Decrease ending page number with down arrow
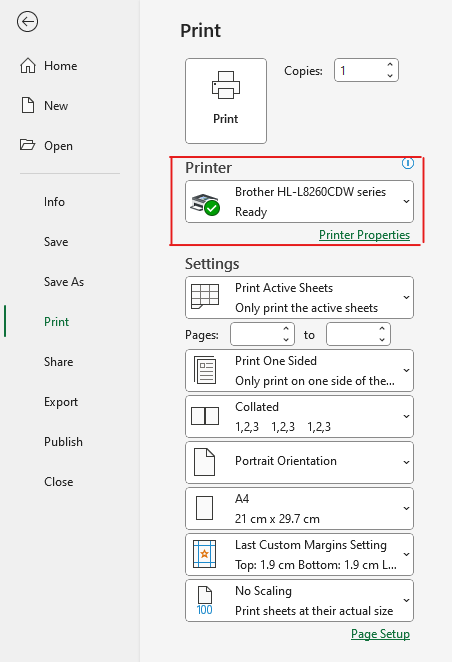The image size is (452, 662). pos(382,339)
